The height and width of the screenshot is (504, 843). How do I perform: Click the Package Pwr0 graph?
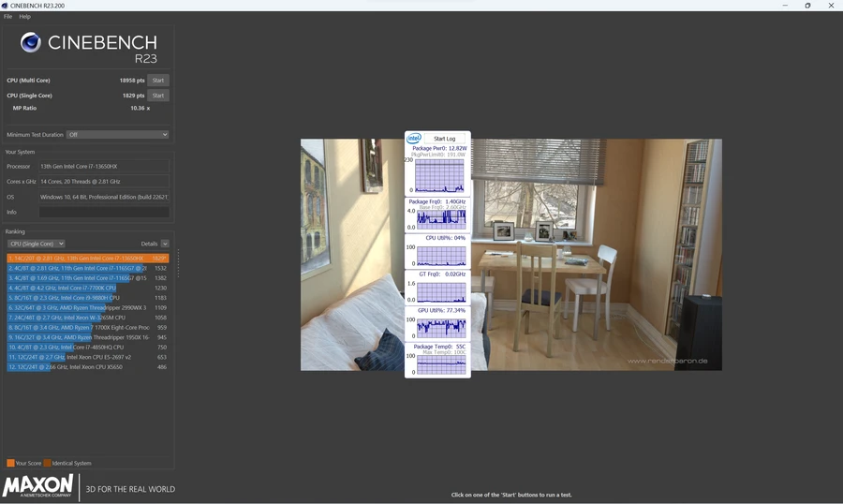[440, 175]
